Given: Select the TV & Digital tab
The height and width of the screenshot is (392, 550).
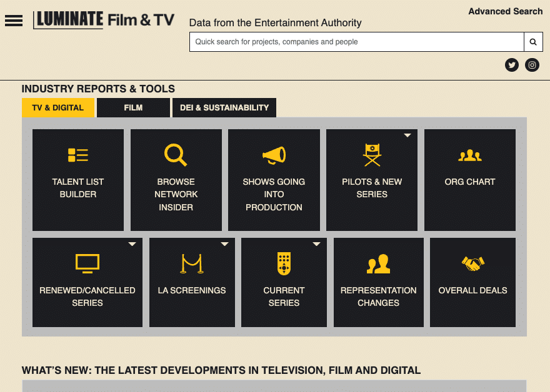Looking at the screenshot, I should pyautogui.click(x=58, y=107).
